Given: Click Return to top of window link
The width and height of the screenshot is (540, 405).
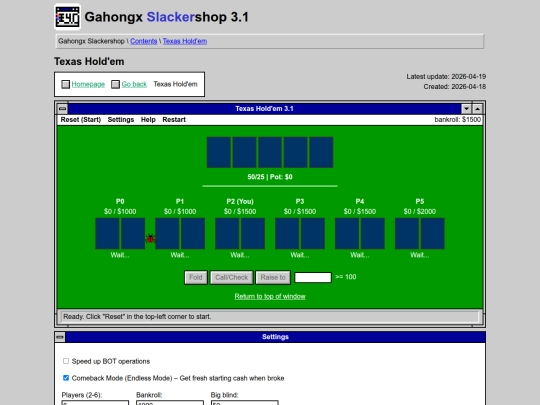Looking at the screenshot, I should (x=270, y=297).
